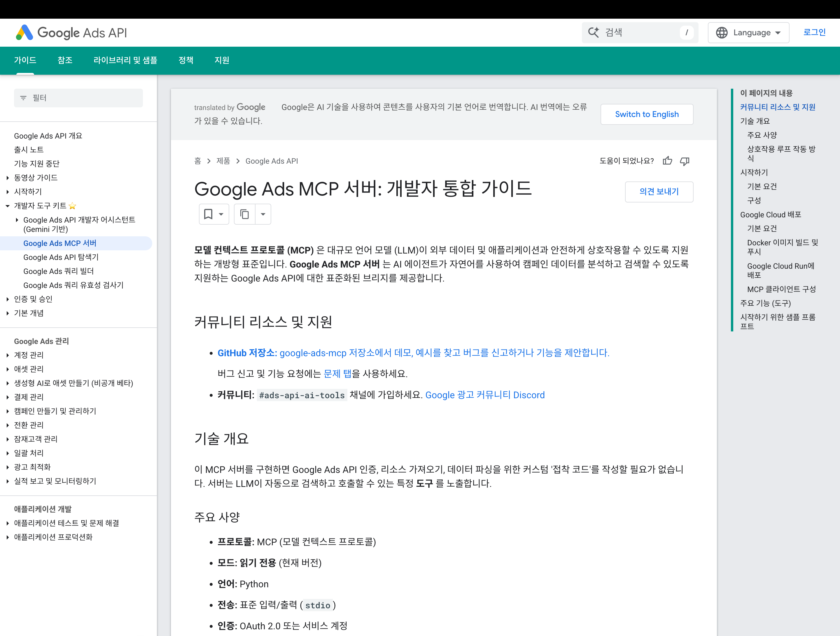
Task: Click the Switch to English button
Action: pos(647,114)
